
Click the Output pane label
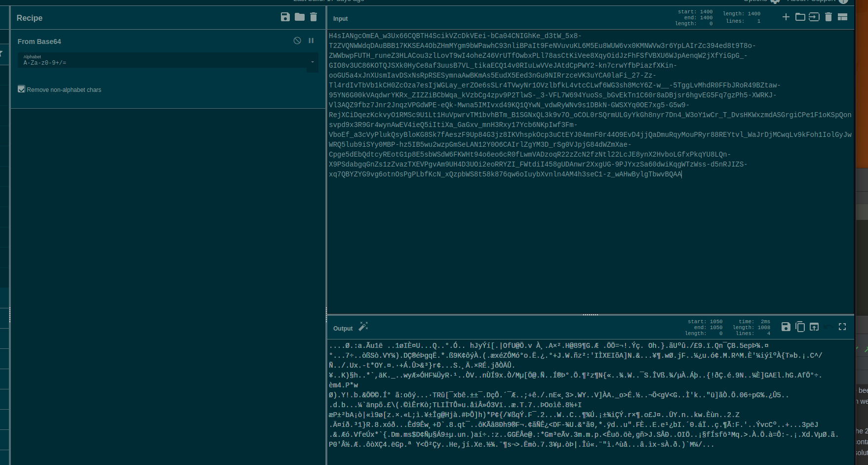[x=343, y=329]
